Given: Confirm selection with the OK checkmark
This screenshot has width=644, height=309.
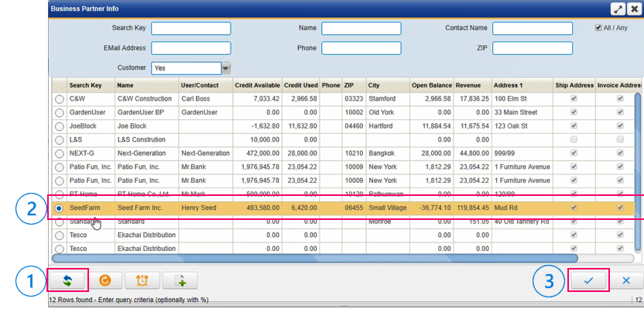Looking at the screenshot, I should [x=588, y=280].
